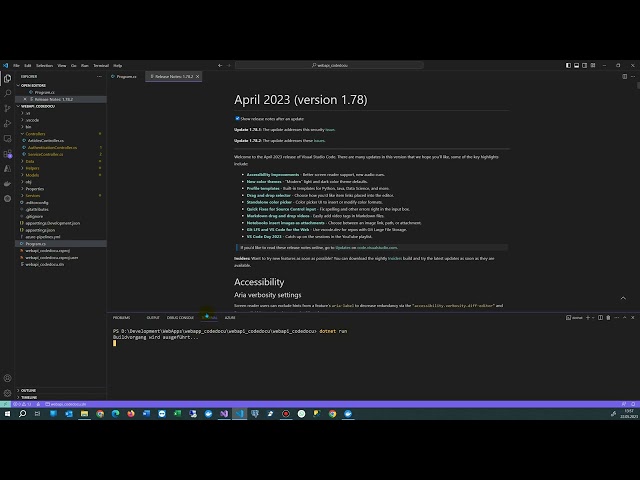
Task: Open the Source Control view
Action: point(7,109)
